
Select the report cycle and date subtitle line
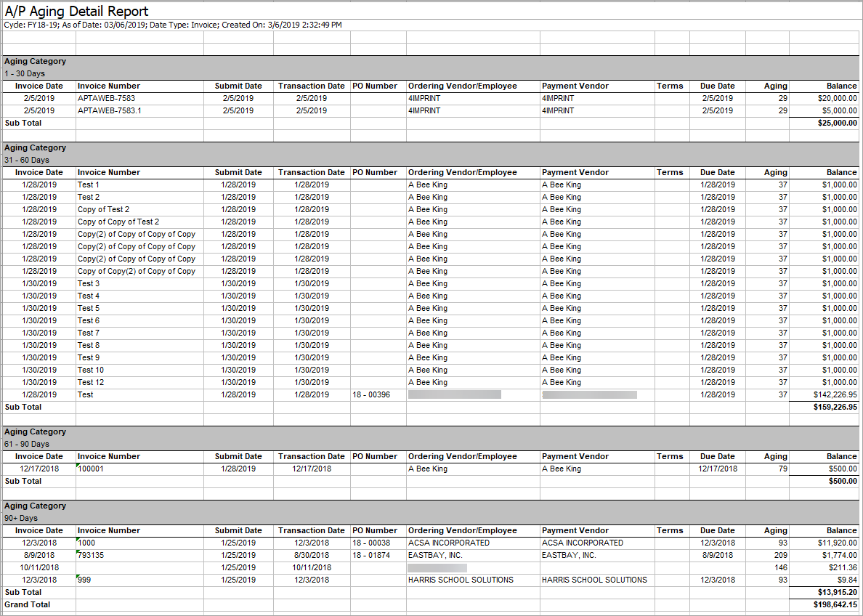pyautogui.click(x=173, y=25)
